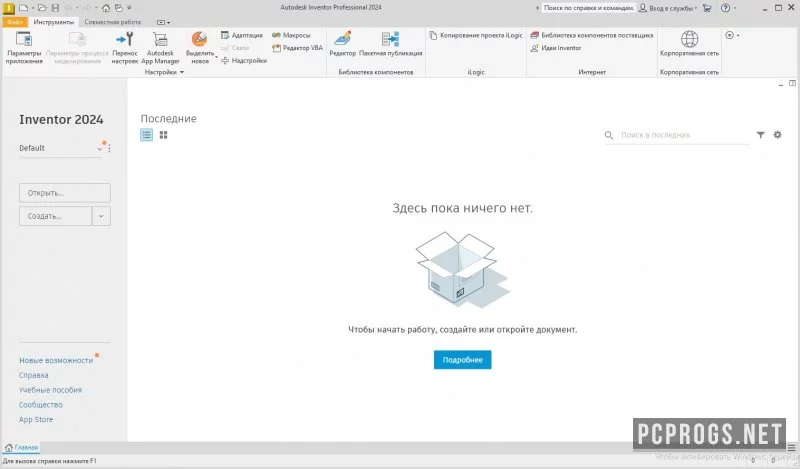Open the Сообщество link
Image resolution: width=800 pixels, height=469 pixels.
point(41,405)
